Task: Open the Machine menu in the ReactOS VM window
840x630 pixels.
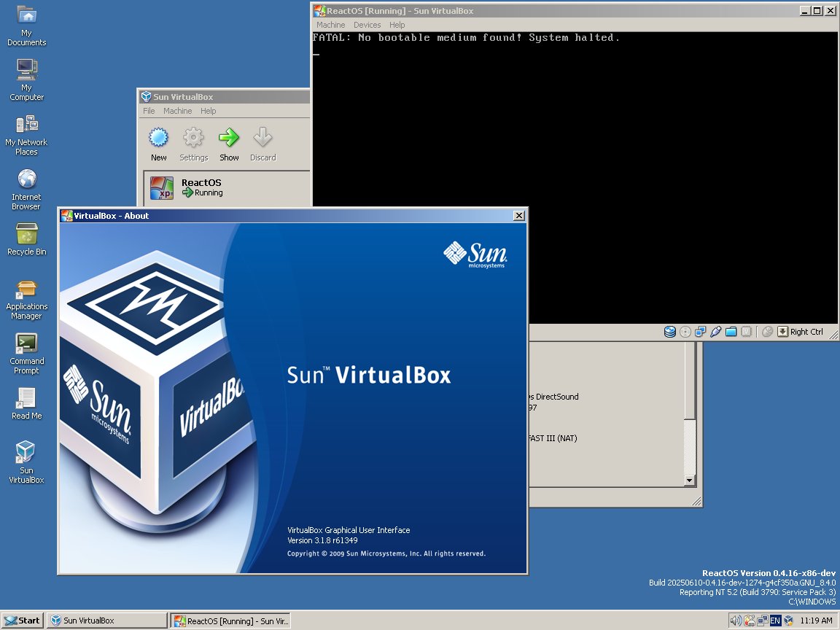Action: pyautogui.click(x=330, y=25)
